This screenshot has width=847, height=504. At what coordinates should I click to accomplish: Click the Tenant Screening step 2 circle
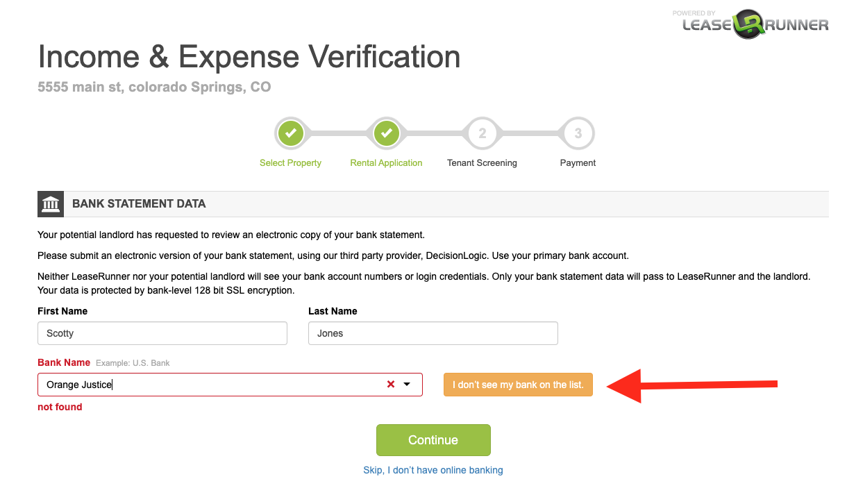pyautogui.click(x=483, y=133)
